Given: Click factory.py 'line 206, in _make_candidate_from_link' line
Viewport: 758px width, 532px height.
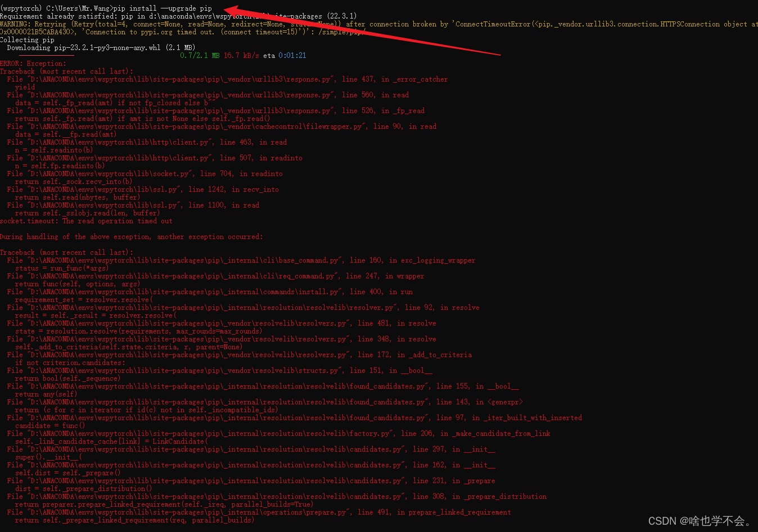Looking at the screenshot, I should click(279, 434).
